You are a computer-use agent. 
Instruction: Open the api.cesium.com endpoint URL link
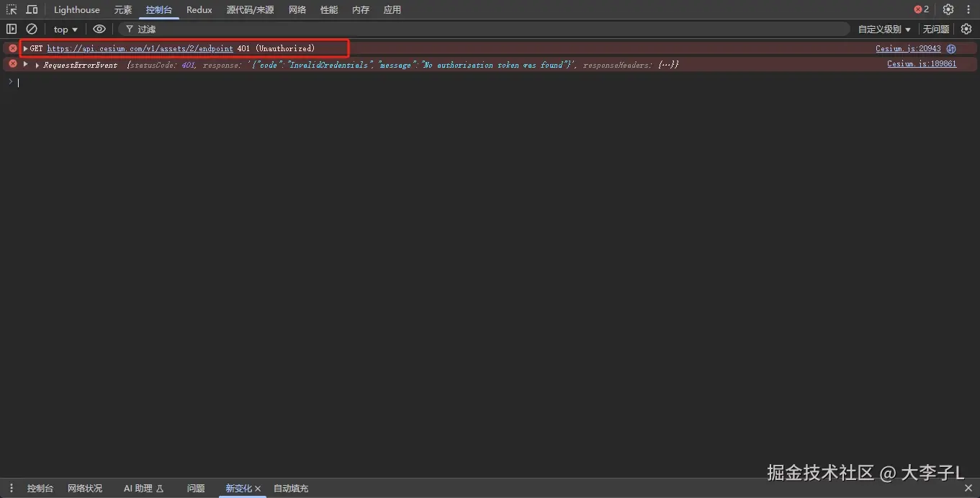(x=140, y=49)
